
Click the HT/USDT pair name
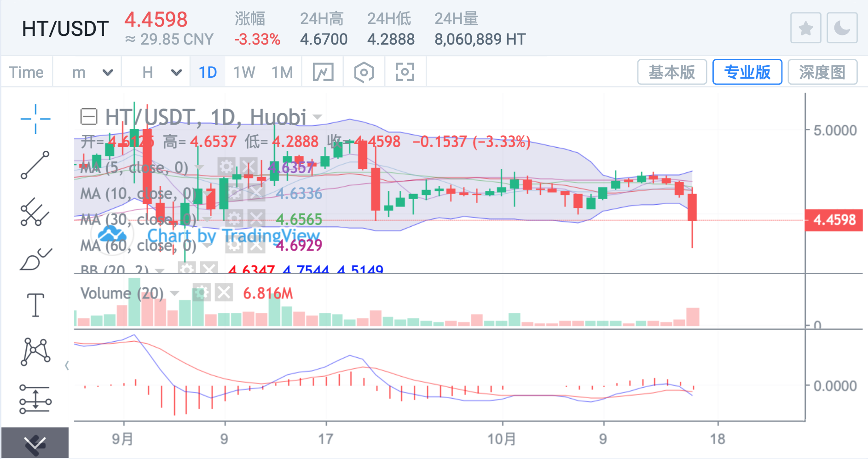(x=65, y=29)
